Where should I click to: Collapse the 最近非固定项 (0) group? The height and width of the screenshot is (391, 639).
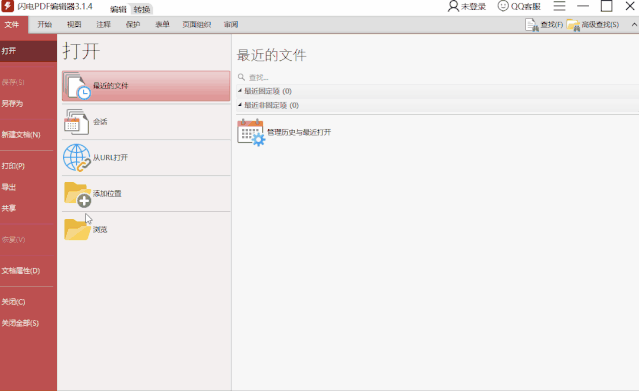(x=240, y=105)
